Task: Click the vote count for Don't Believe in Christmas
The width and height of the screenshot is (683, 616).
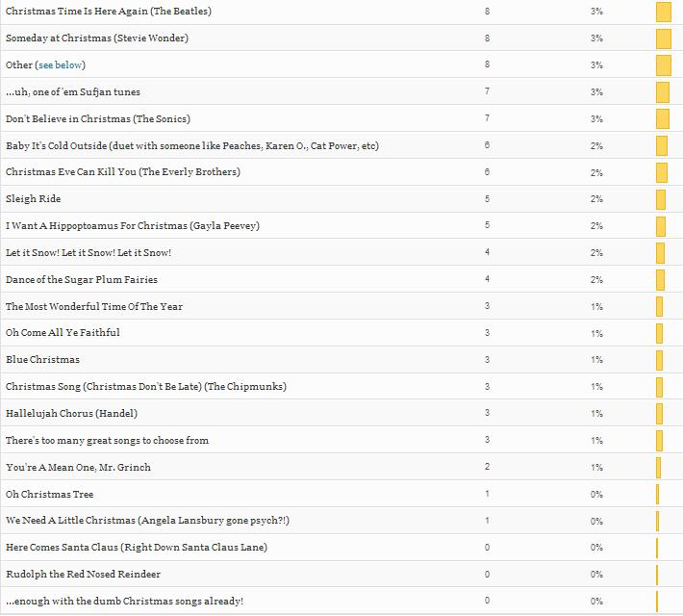Action: pos(488,118)
